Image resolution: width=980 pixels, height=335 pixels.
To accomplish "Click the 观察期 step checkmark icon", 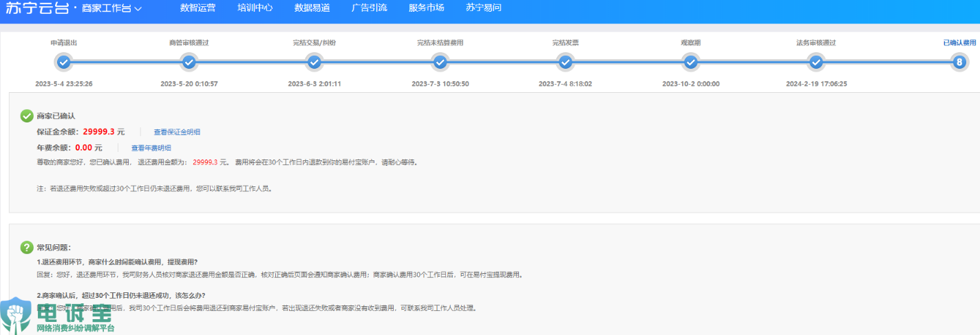I will (x=691, y=63).
